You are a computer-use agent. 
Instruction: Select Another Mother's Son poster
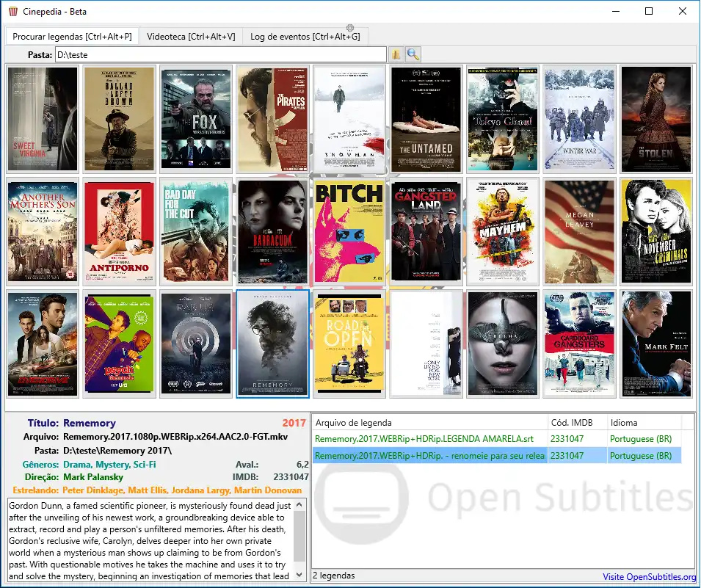[43, 231]
